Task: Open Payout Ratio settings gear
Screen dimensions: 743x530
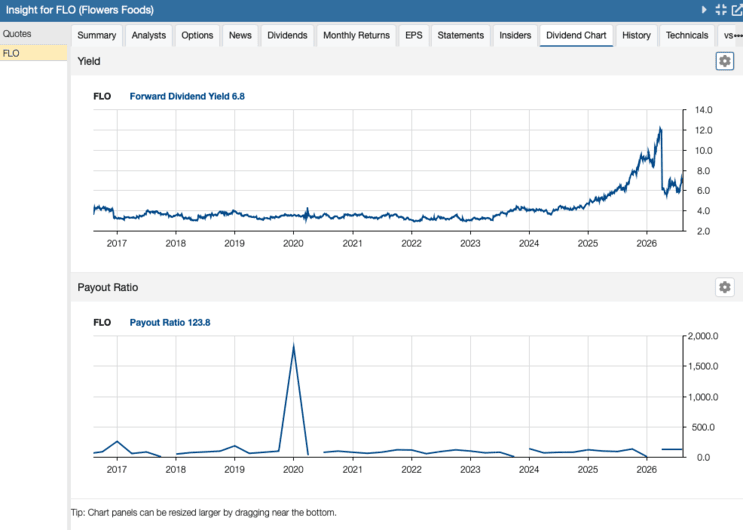Action: click(x=725, y=287)
